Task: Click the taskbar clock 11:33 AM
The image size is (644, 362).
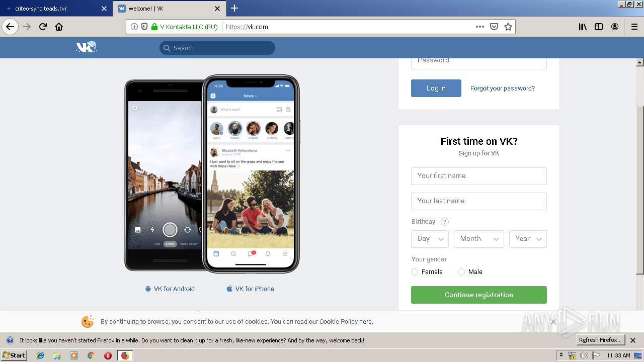Action: tap(618, 355)
